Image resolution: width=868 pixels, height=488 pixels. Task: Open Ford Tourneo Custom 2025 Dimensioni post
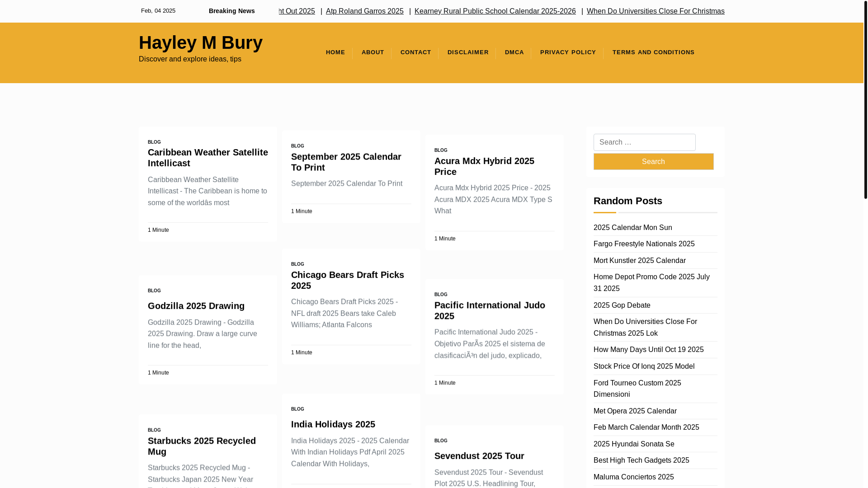click(x=637, y=389)
